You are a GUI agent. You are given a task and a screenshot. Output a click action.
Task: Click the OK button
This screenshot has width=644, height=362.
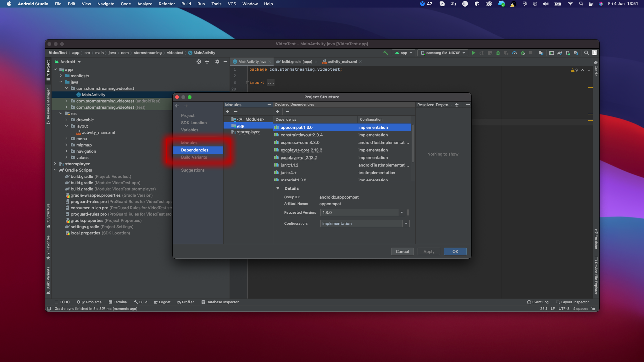[455, 251]
